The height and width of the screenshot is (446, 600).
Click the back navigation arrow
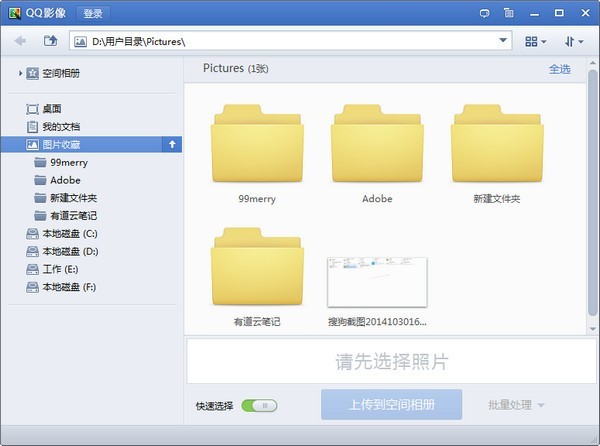[x=20, y=41]
